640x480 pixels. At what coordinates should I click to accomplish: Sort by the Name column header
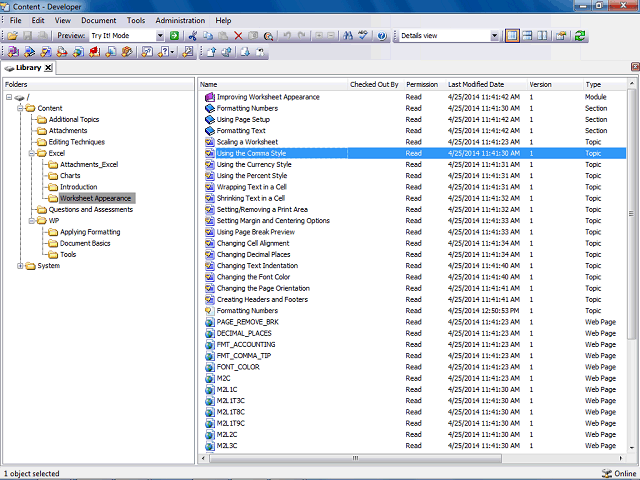tap(273, 84)
